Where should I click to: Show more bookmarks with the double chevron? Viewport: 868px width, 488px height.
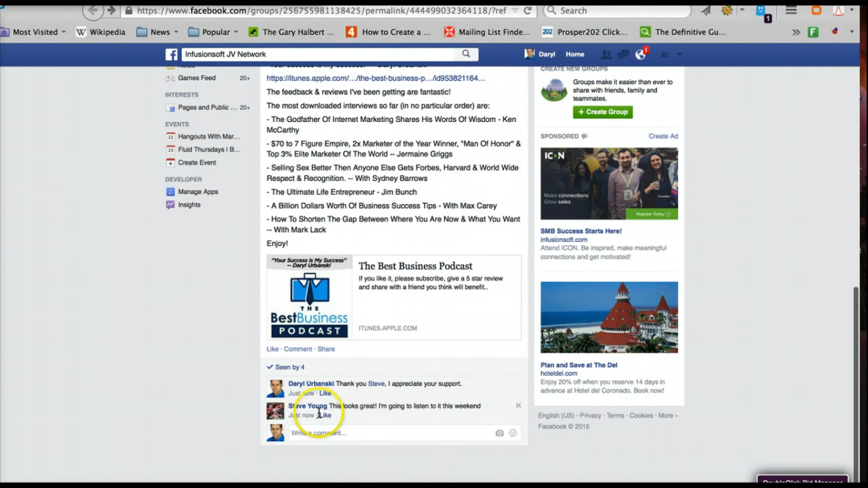coord(796,32)
